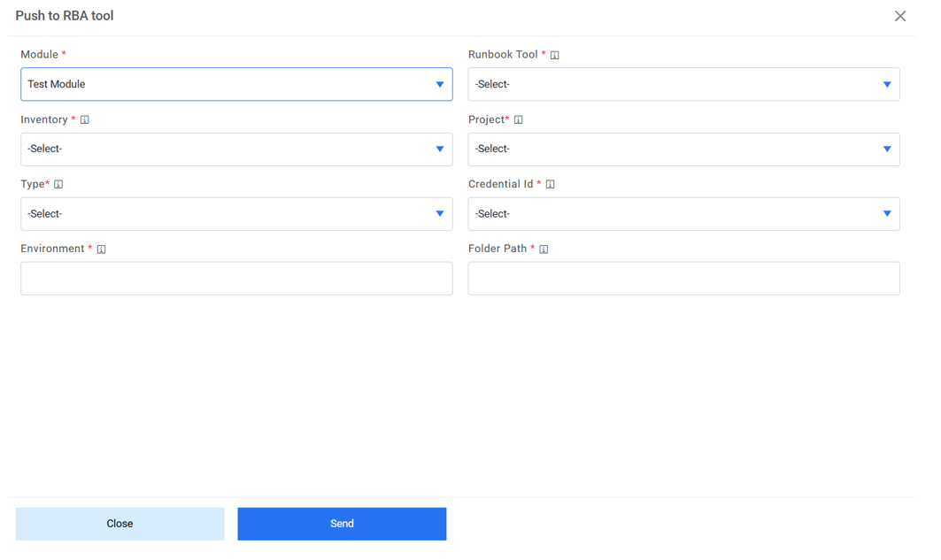941x560 pixels.
Task: Click the Inventory info icon
Action: click(85, 119)
